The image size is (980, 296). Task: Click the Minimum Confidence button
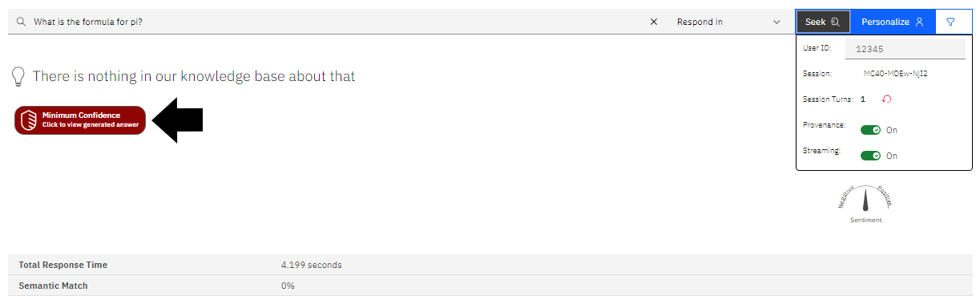click(x=80, y=120)
